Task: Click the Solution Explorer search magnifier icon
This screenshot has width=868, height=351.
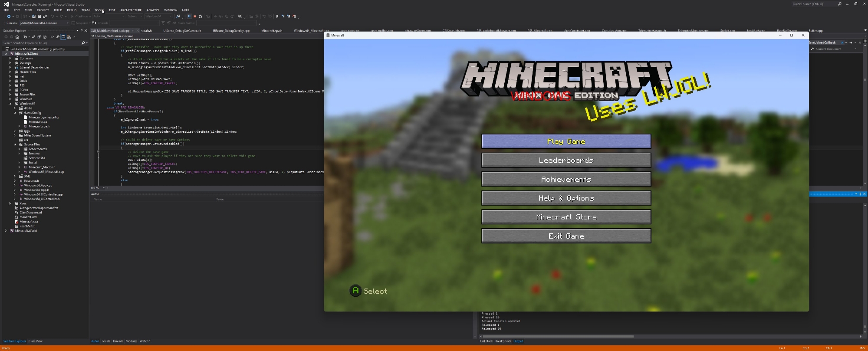Action: click(83, 43)
